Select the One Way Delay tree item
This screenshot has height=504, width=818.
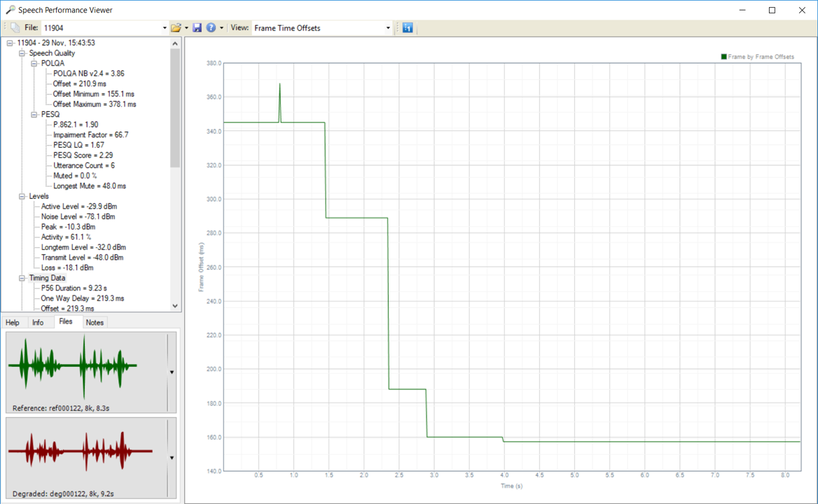pyautogui.click(x=82, y=298)
